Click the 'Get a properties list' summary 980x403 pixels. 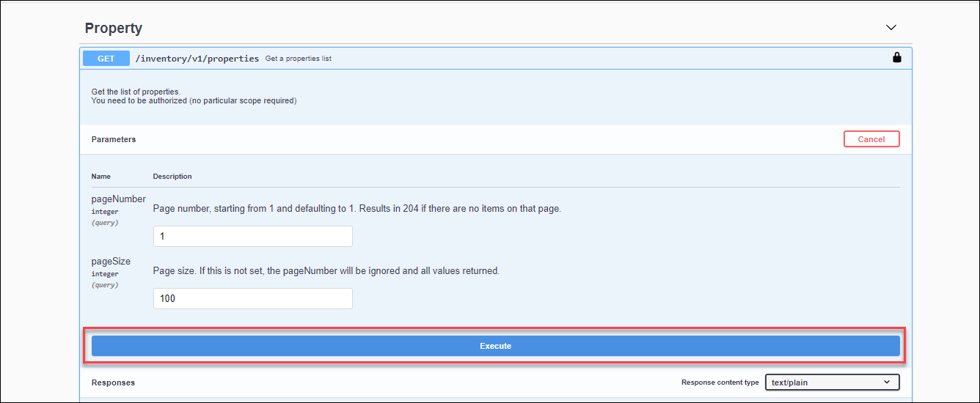[299, 59]
